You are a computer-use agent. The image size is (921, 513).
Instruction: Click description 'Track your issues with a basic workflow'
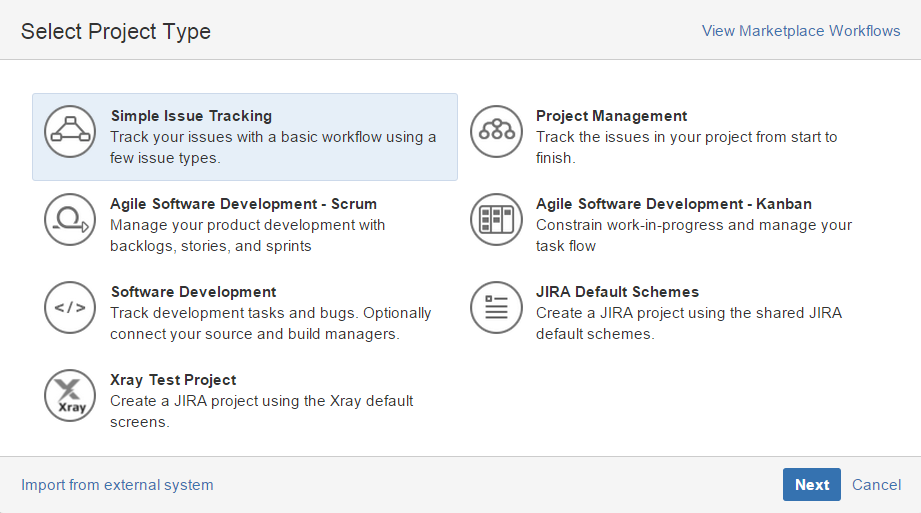pyautogui.click(x=273, y=147)
